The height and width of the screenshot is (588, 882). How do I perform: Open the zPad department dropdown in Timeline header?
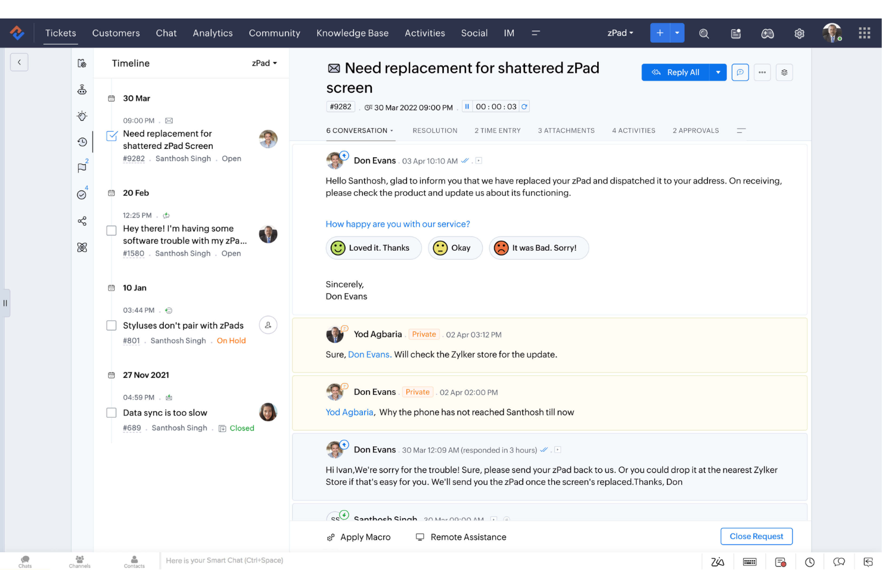coord(264,63)
